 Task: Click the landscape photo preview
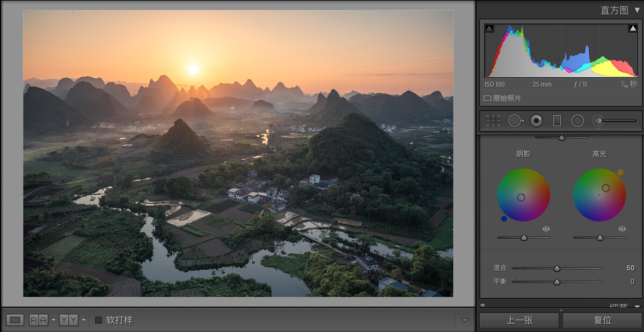(238, 153)
